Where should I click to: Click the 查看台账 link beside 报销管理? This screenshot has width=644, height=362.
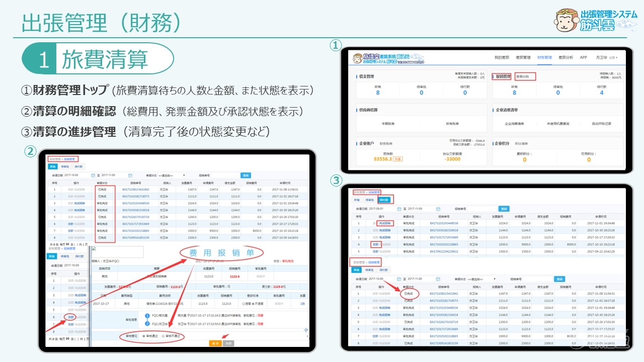[524, 77]
